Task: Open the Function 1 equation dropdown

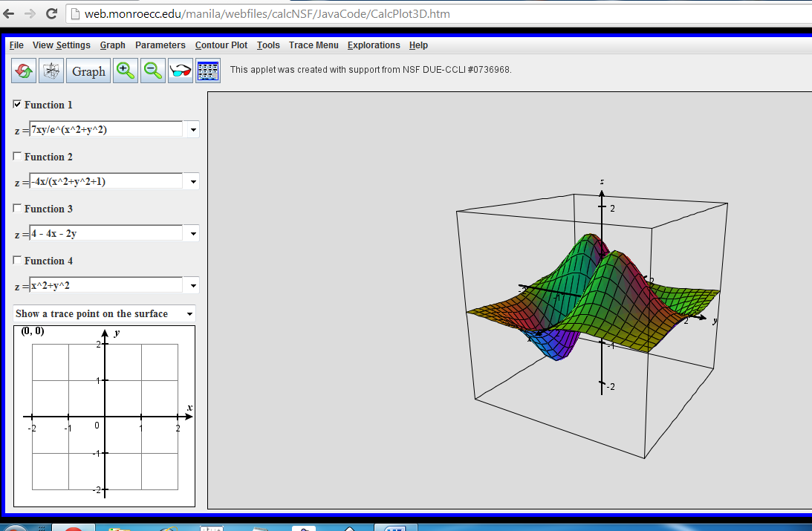Action: pyautogui.click(x=192, y=128)
